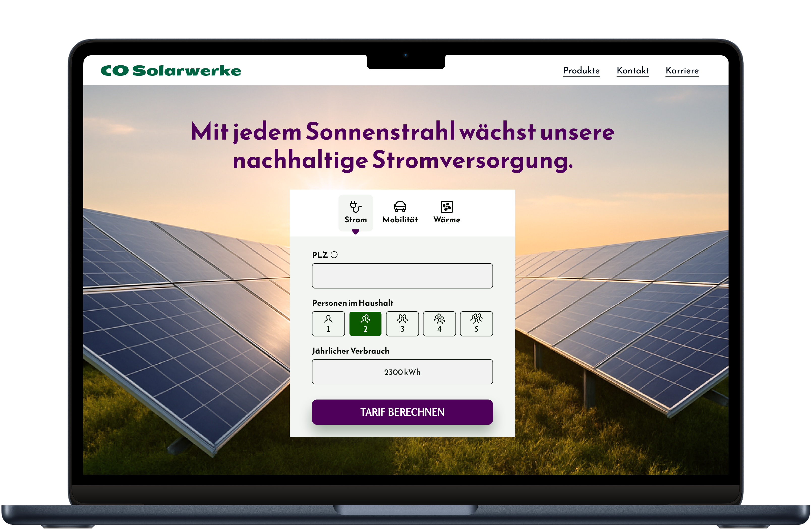The image size is (812, 530).
Task: Open the Karriere navigation link
Action: click(x=682, y=71)
